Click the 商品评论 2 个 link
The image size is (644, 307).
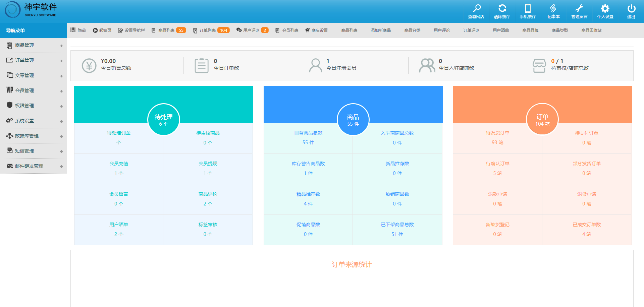pos(208,199)
